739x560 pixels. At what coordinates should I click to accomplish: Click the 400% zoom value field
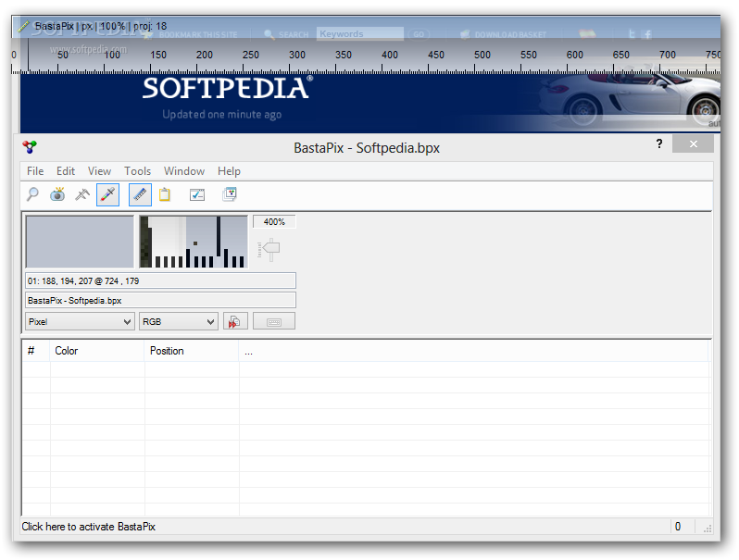coord(274,221)
